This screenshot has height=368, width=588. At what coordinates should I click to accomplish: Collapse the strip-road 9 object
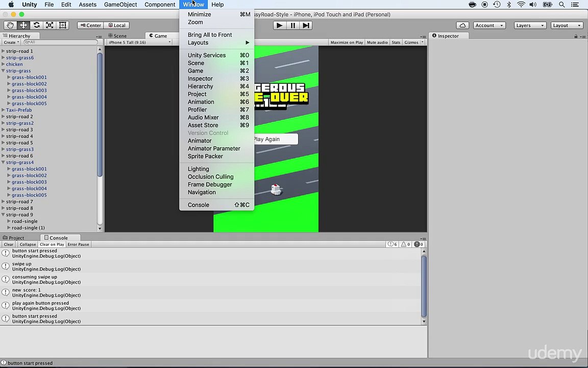click(x=3, y=215)
